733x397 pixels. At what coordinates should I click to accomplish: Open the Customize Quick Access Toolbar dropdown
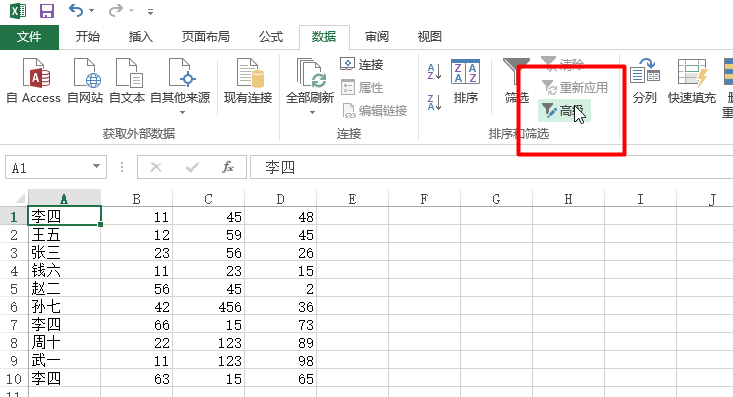click(150, 12)
